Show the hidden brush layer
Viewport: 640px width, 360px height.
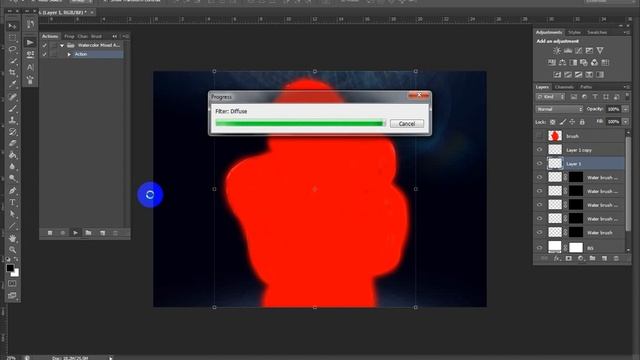click(540, 136)
